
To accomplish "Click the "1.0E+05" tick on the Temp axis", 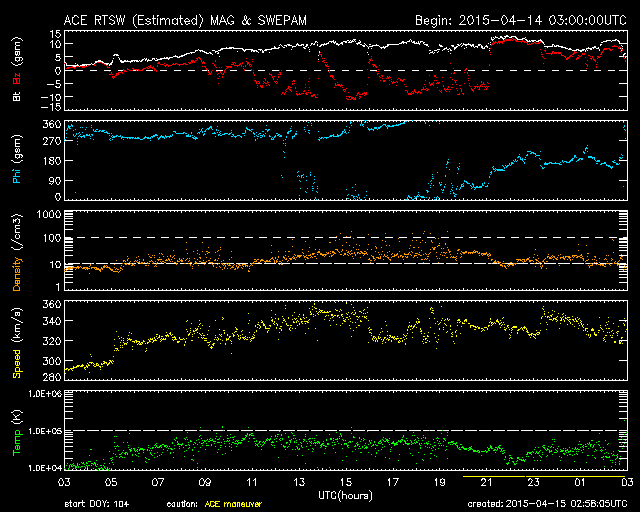I will (45, 431).
